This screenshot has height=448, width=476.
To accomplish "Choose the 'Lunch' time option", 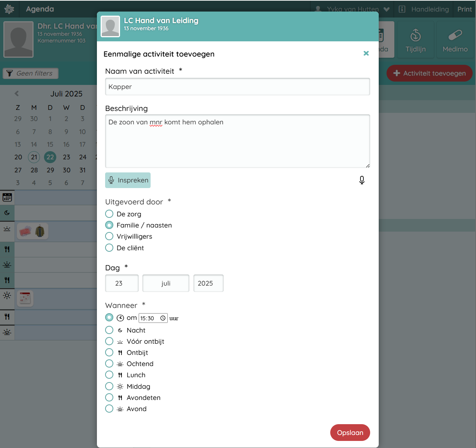I will tap(109, 375).
